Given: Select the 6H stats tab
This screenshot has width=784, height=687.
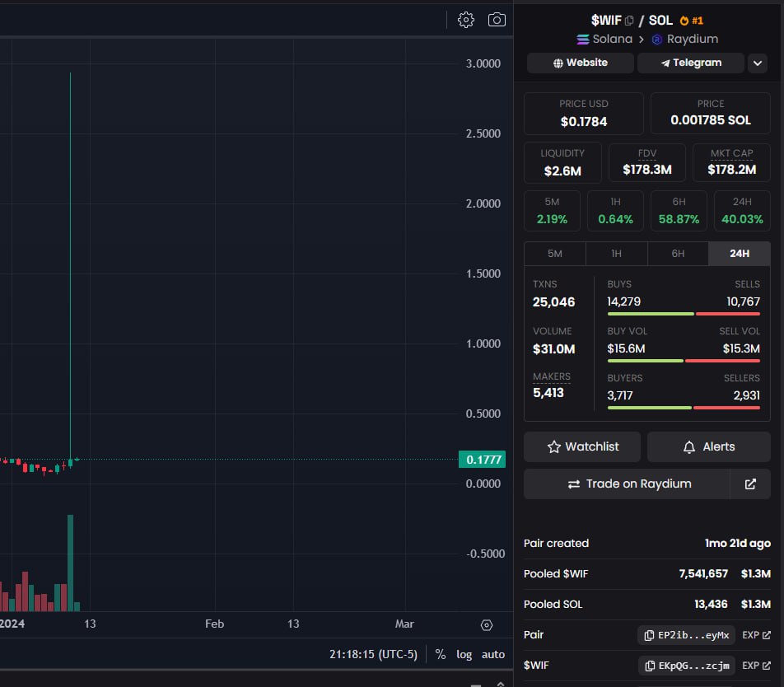Looking at the screenshot, I should coord(678,254).
